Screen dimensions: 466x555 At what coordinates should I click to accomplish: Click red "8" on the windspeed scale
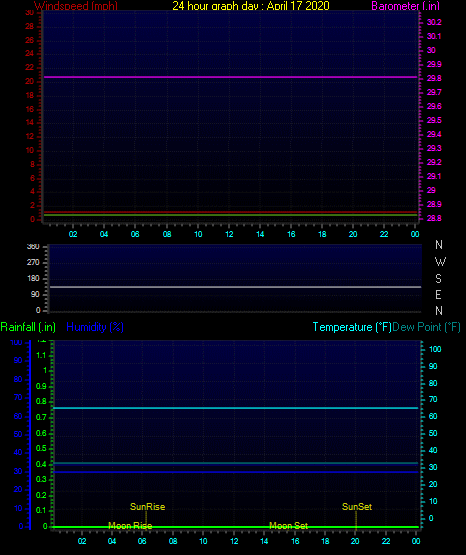click(x=32, y=164)
